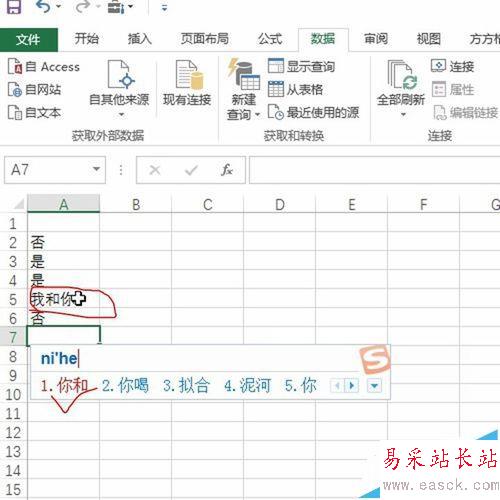The height and width of the screenshot is (500, 500).
Task: Expand the IME candidate list dropdown
Action: (x=374, y=386)
